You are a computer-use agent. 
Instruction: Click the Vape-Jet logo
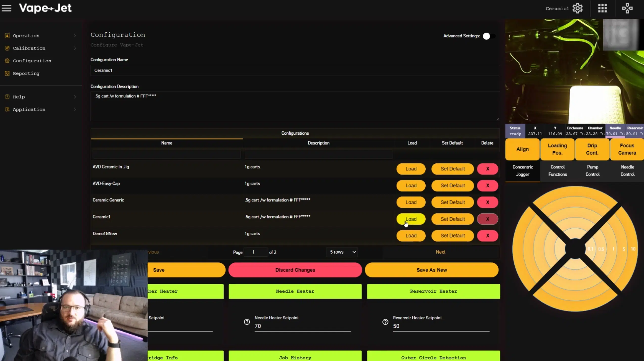tap(45, 8)
